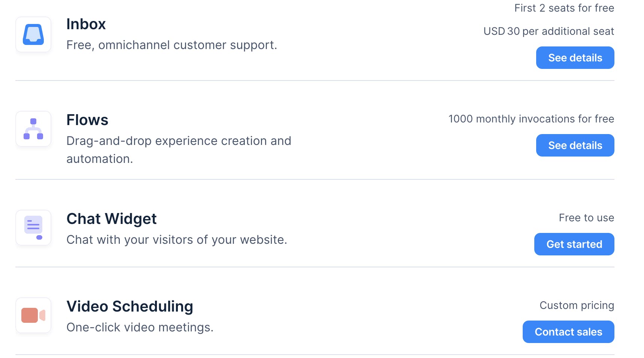Click the Flows diagram icon
This screenshot has height=358, width=644.
click(x=33, y=129)
